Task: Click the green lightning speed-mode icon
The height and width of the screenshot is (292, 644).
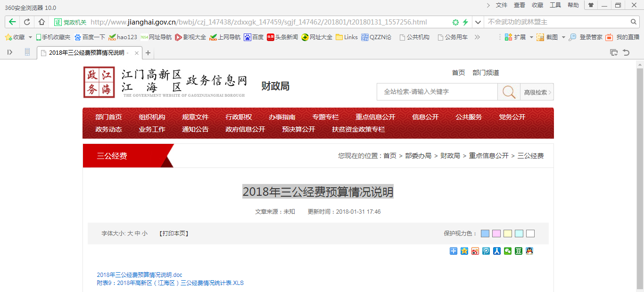Action: tap(465, 22)
